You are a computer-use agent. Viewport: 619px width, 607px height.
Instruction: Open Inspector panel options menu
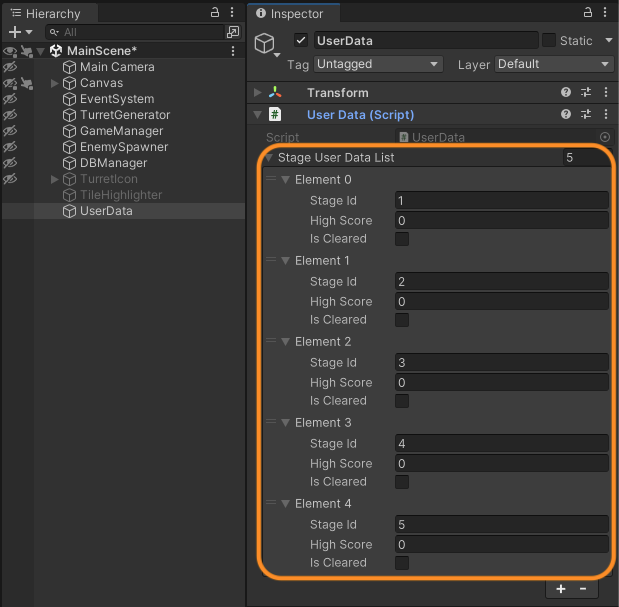[605, 12]
